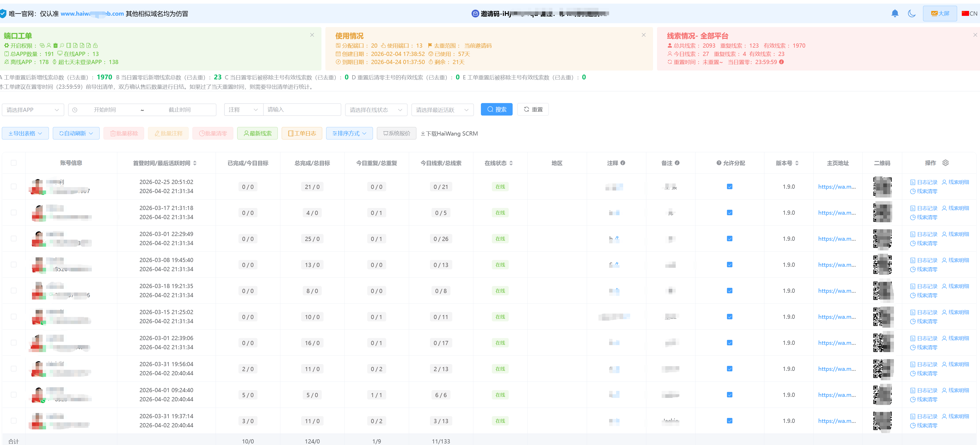Expand the 排序方式 dropdown
980x445 pixels.
pyautogui.click(x=349, y=133)
